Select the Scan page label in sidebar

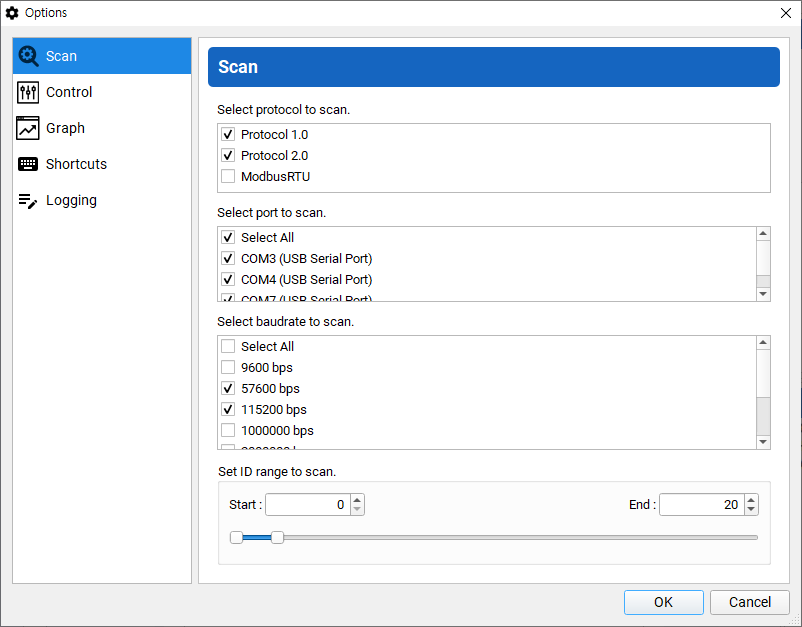pos(61,56)
